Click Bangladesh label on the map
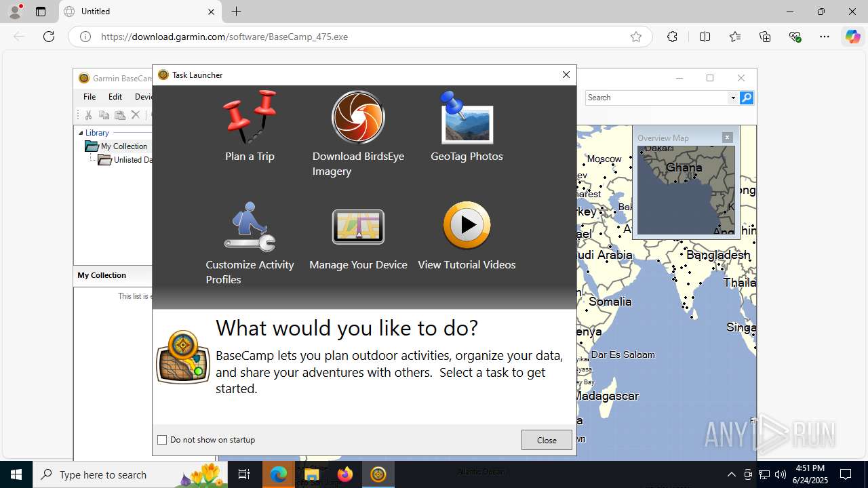868x488 pixels. tap(718, 256)
